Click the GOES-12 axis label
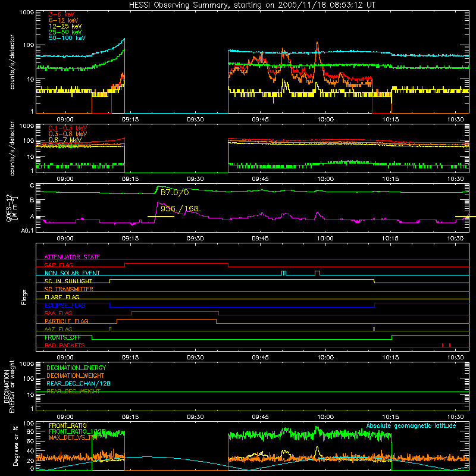Viewport: 476px width, 476px height. pyautogui.click(x=12, y=208)
